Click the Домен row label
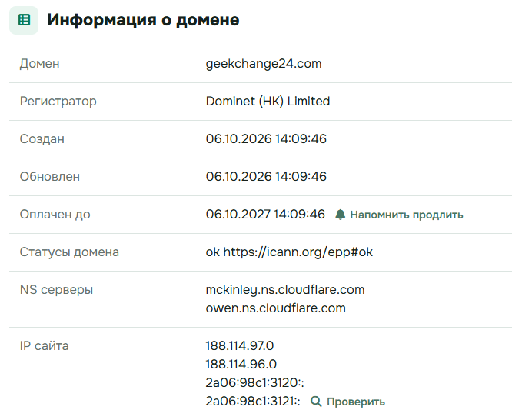 [39, 64]
